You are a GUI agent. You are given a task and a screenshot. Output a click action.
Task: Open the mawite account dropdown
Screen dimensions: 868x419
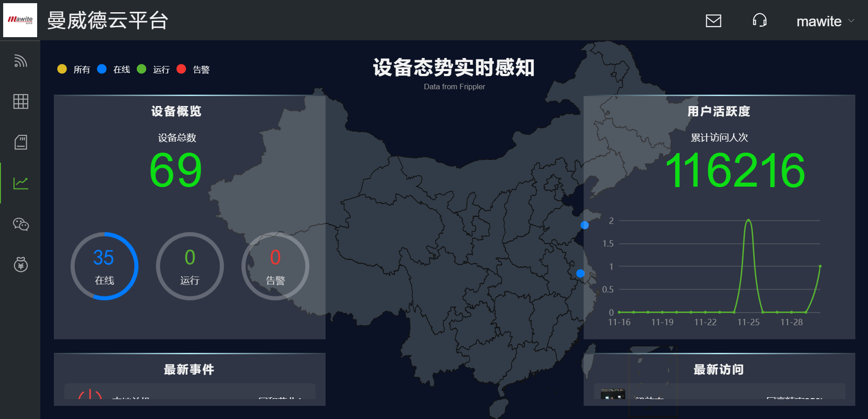pyautogui.click(x=825, y=21)
